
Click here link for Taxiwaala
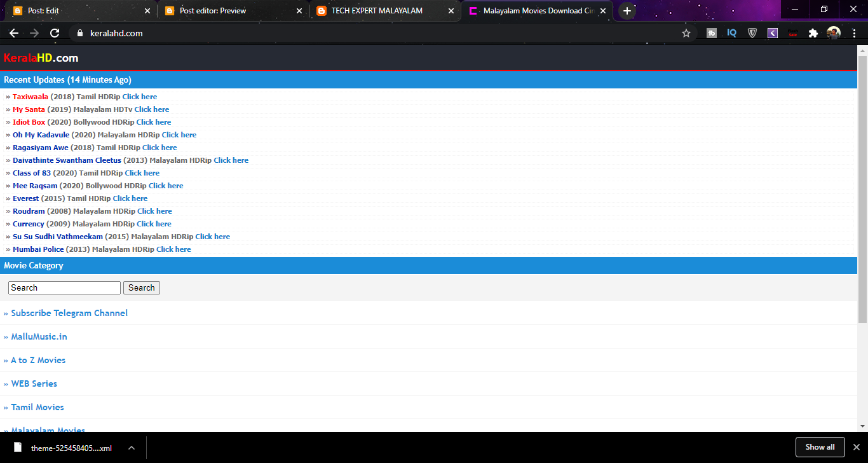(140, 97)
